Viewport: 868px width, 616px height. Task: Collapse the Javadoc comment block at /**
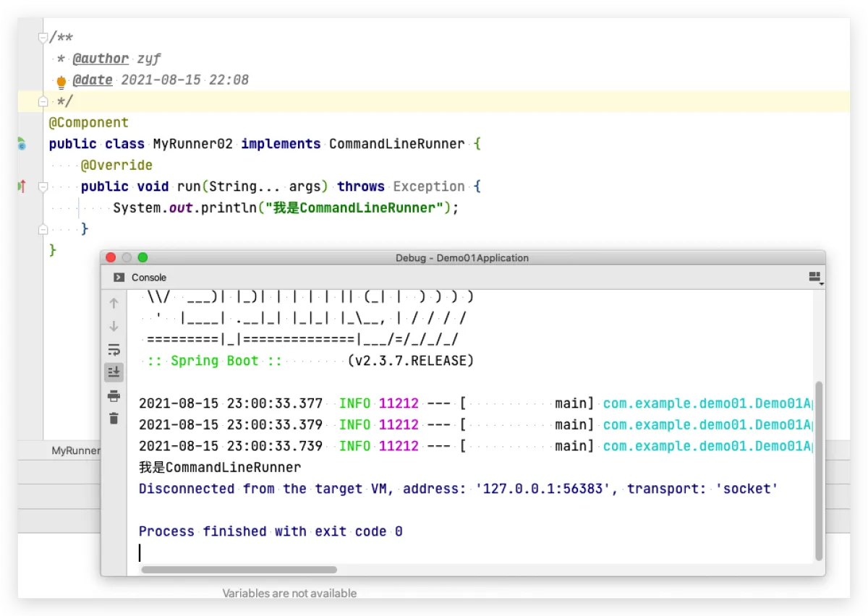point(43,38)
